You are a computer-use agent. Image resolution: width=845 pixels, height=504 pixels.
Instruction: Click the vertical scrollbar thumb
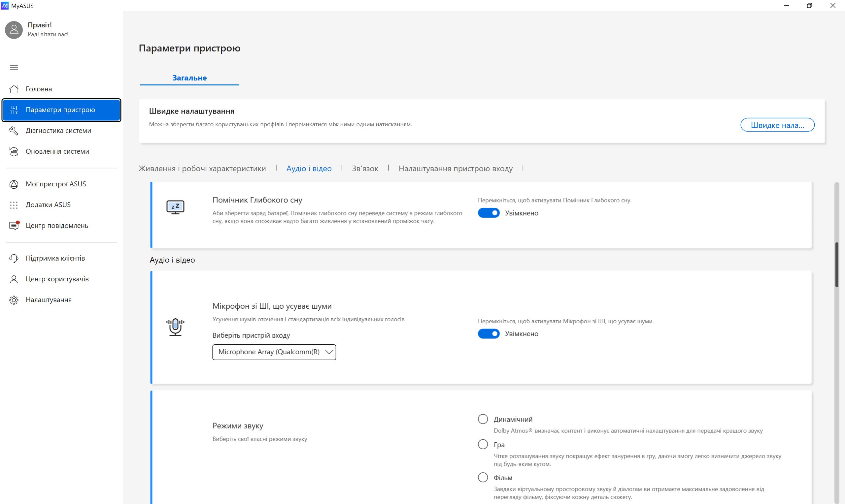(836, 265)
